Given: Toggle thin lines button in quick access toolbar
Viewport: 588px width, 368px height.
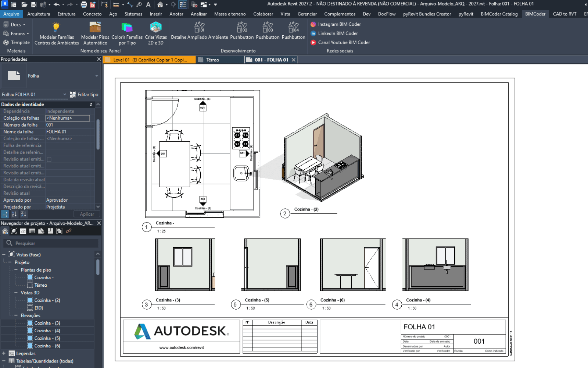Looking at the screenshot, I should coord(183,4).
